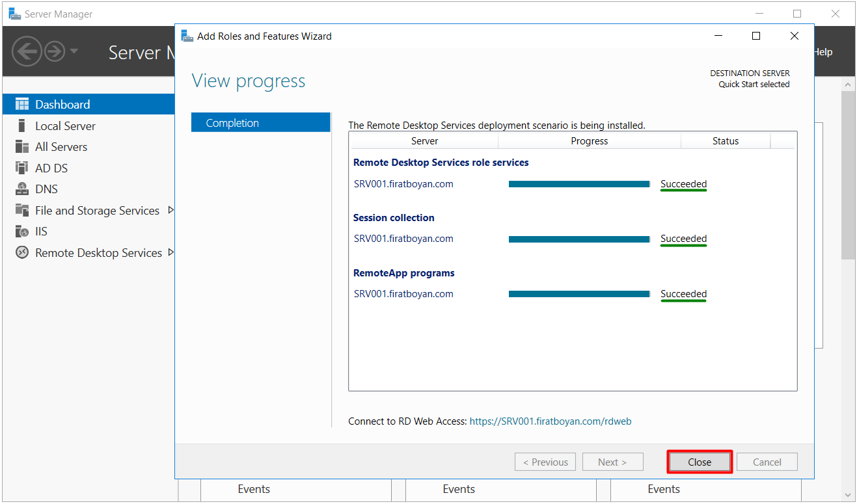Click the RemoteApp programs heading
857x504 pixels.
pos(403,273)
